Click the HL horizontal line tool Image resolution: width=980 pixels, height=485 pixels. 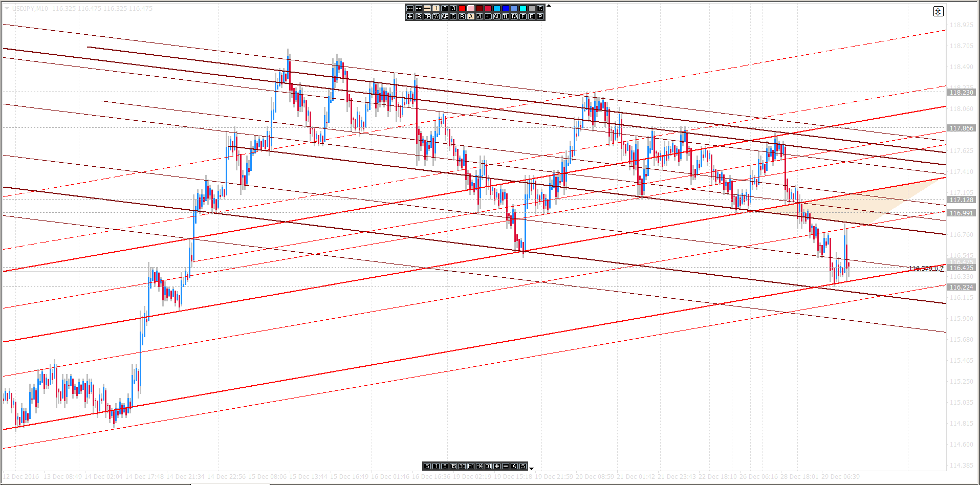click(488, 16)
